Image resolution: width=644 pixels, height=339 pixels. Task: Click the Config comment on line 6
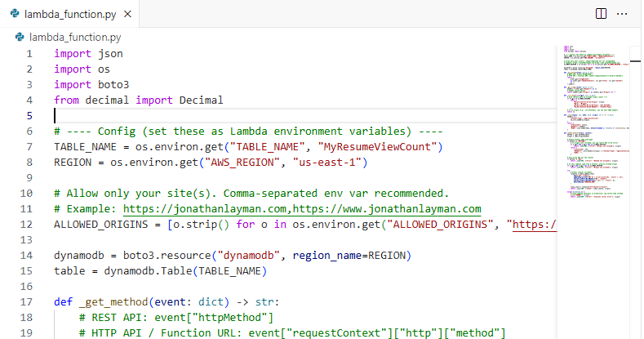coord(248,132)
